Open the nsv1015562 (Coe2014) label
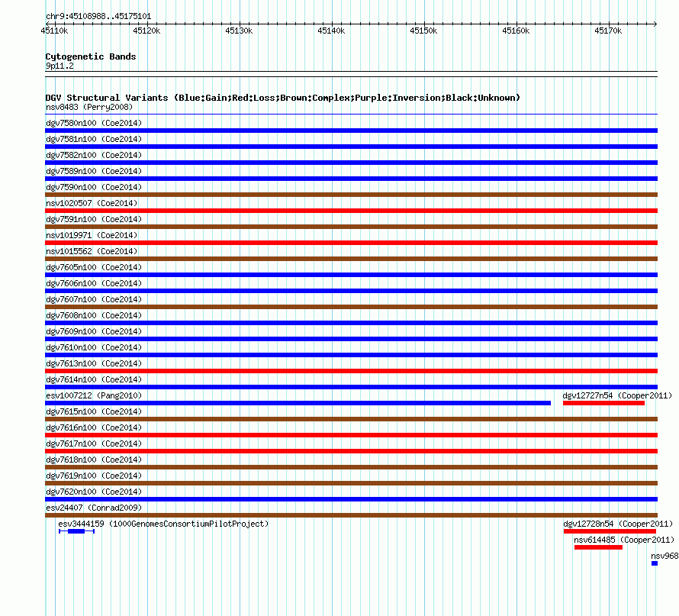This screenshot has height=616, width=679. 92,251
